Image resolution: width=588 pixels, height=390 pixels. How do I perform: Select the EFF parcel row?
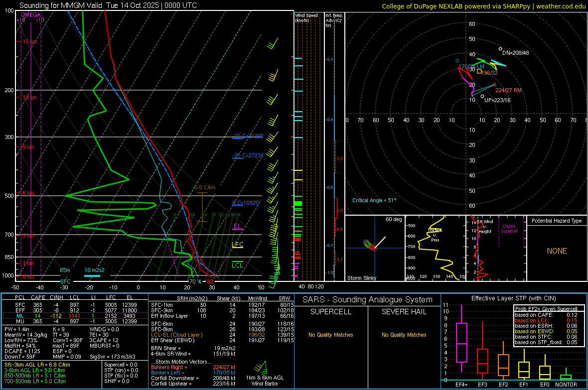[x=75, y=310]
